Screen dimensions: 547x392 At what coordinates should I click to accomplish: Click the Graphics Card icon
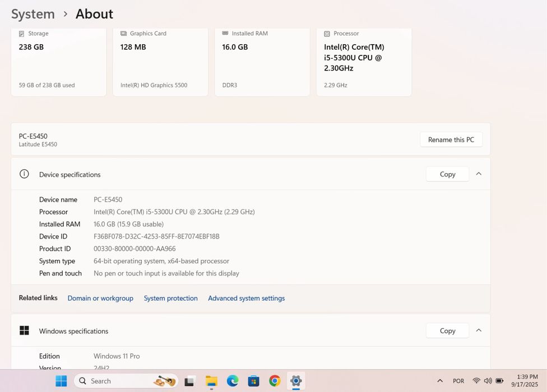pos(123,34)
